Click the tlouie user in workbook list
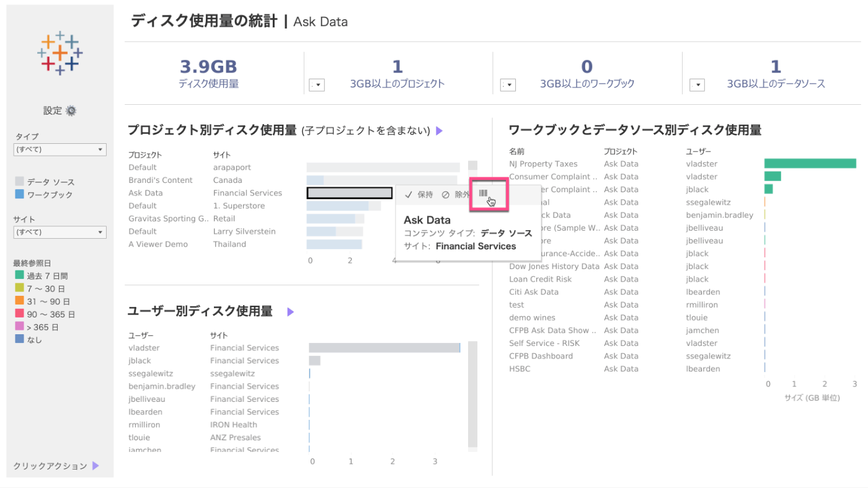 697,317
